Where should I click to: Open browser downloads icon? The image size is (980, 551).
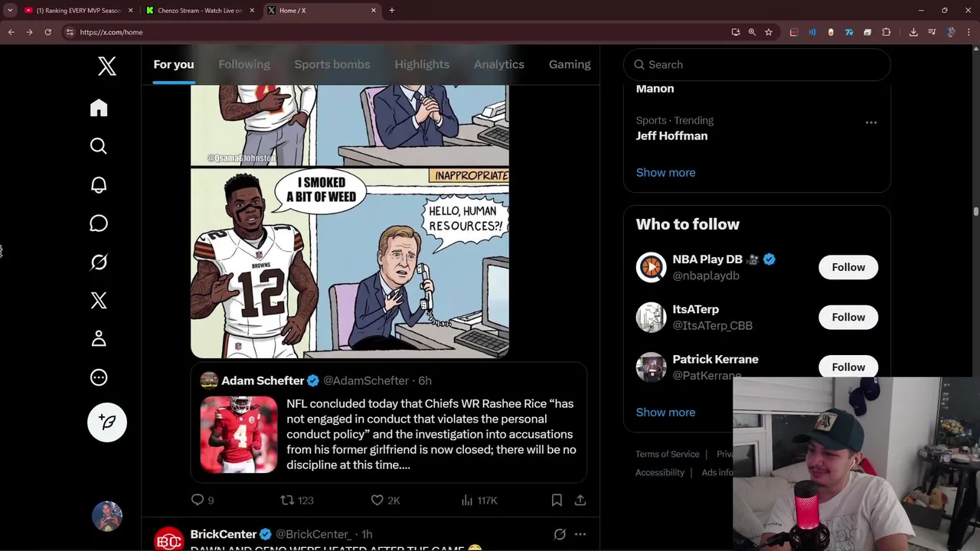[x=913, y=32]
